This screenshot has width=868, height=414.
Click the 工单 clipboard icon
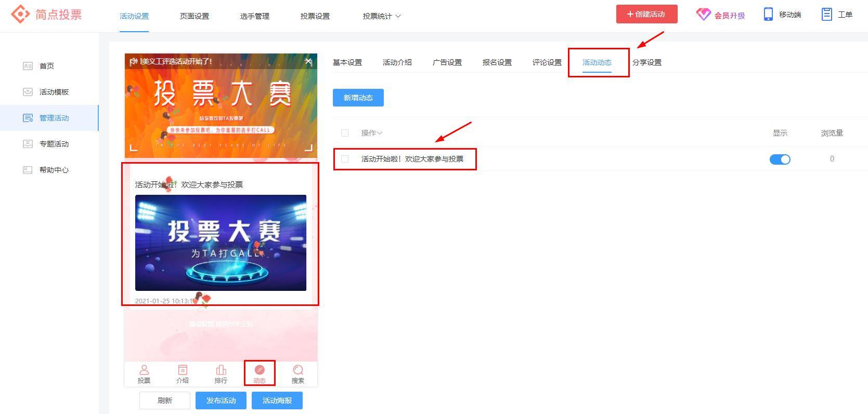[826, 14]
